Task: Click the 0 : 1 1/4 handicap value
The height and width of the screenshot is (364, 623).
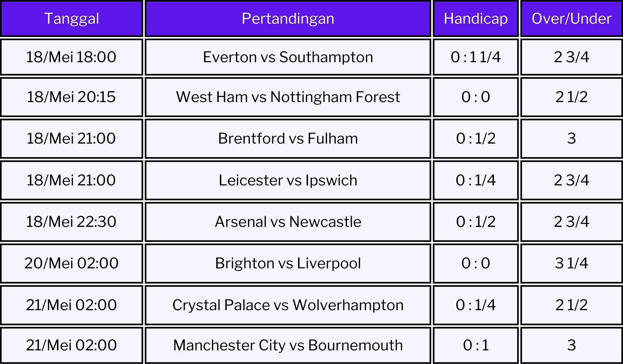Action: click(x=476, y=57)
